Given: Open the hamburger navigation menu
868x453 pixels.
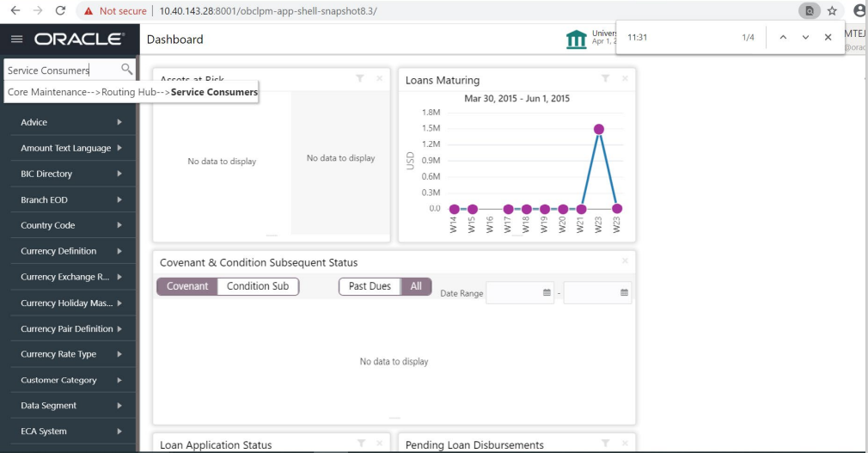Looking at the screenshot, I should [x=17, y=39].
